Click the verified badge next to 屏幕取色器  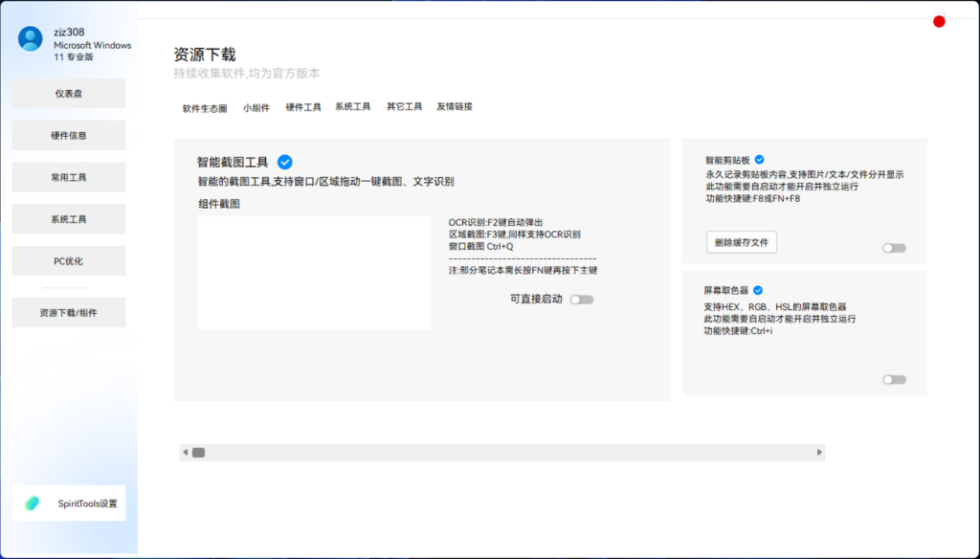759,289
